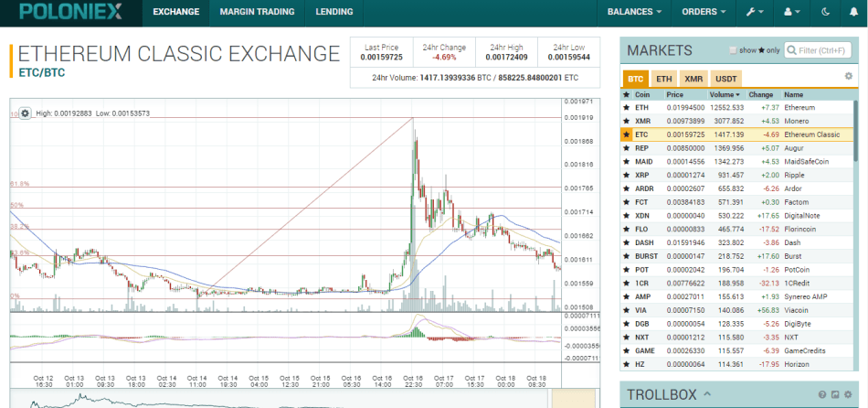Select the XMR markets tab
868x408 pixels.
tap(693, 79)
